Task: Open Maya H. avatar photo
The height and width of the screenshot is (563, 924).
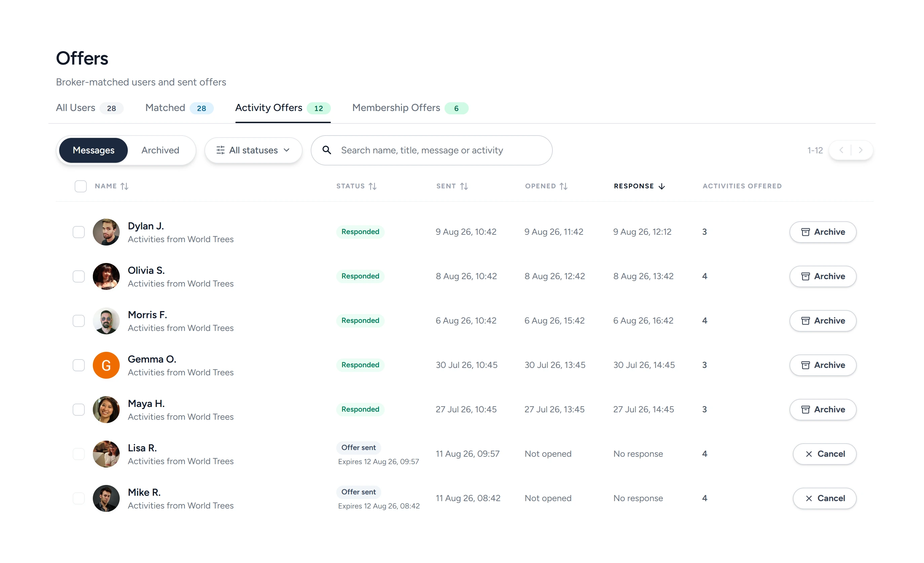Action: tap(106, 409)
